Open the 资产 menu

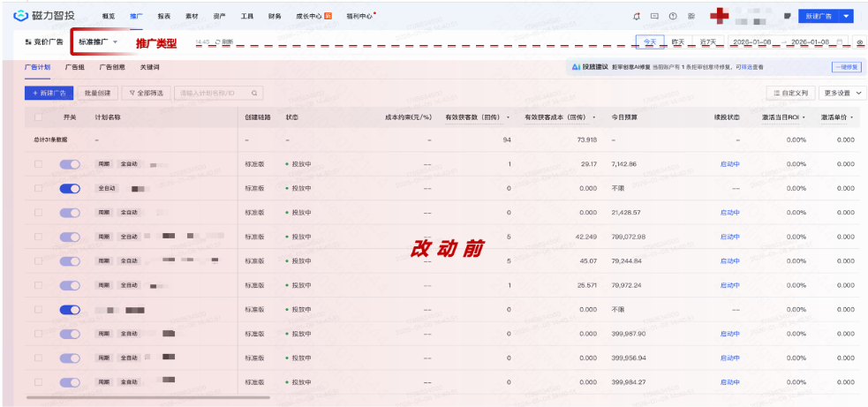(219, 16)
